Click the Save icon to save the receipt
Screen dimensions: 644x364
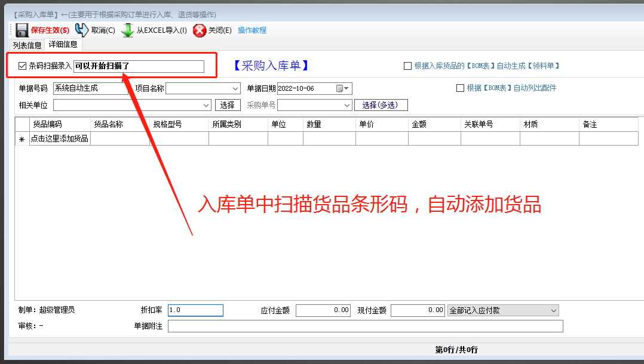(x=23, y=29)
